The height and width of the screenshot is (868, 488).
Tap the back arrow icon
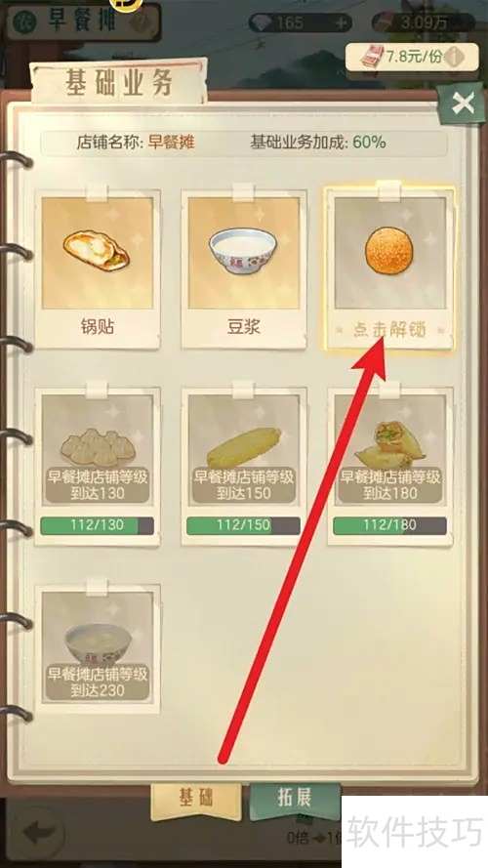36,833
